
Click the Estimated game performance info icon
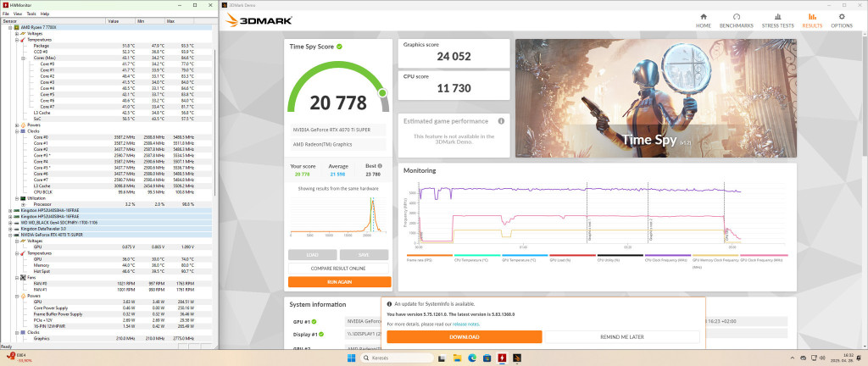[501, 121]
